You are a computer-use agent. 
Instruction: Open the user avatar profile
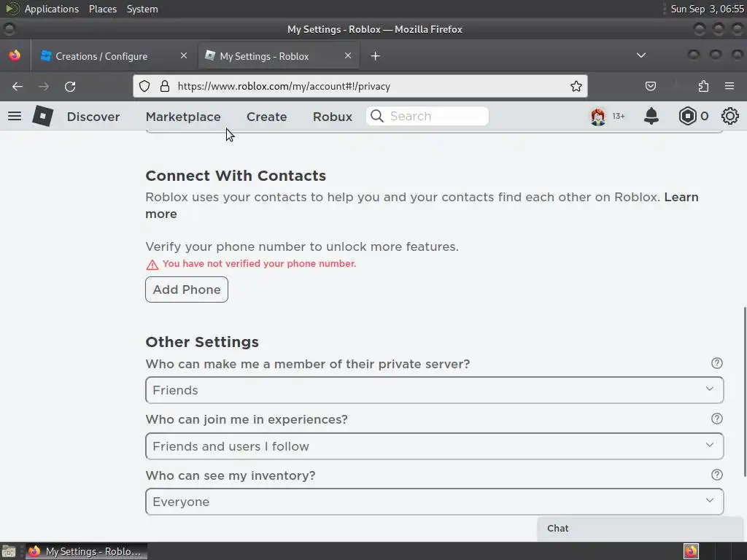point(598,116)
